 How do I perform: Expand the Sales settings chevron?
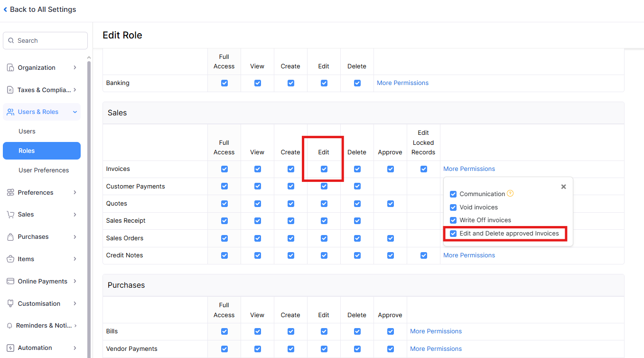click(x=75, y=214)
